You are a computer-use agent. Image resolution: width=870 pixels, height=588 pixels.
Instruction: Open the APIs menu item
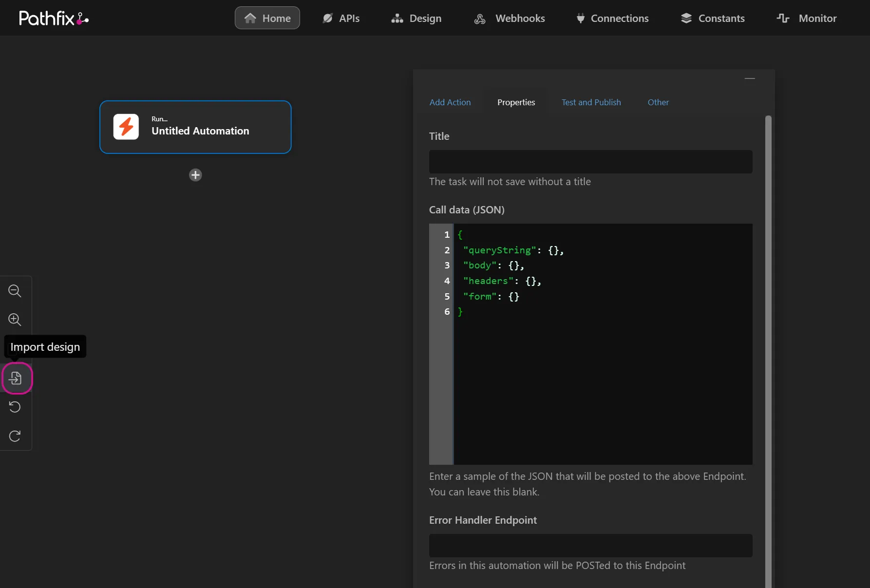[x=341, y=18]
